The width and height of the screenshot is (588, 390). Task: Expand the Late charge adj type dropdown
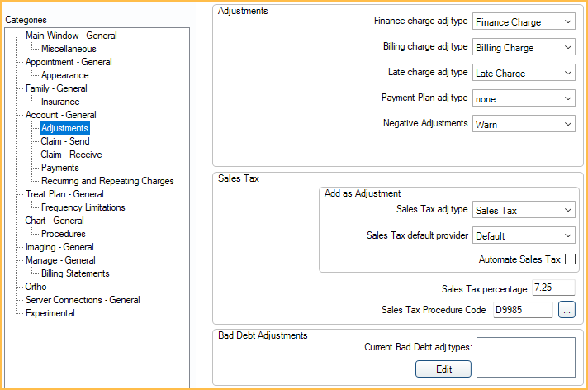pos(524,74)
